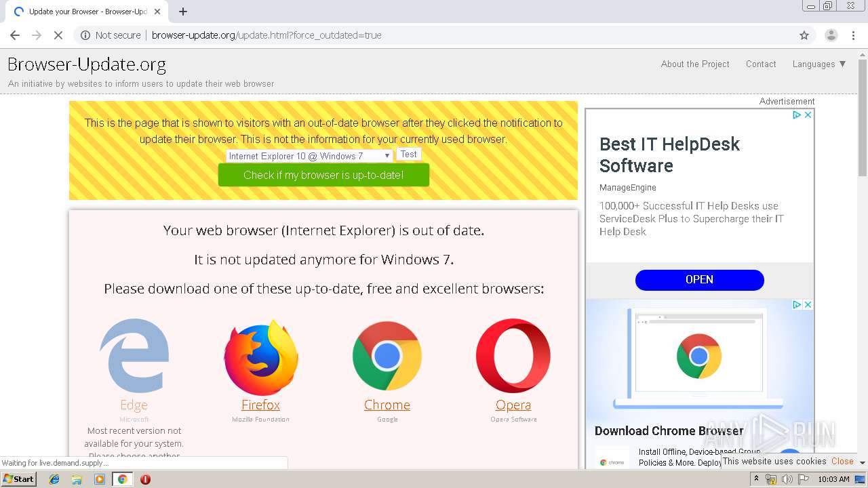Image resolution: width=868 pixels, height=488 pixels.
Task: Close the Best IT HelpDesk ad via X
Action: pyautogui.click(x=808, y=115)
